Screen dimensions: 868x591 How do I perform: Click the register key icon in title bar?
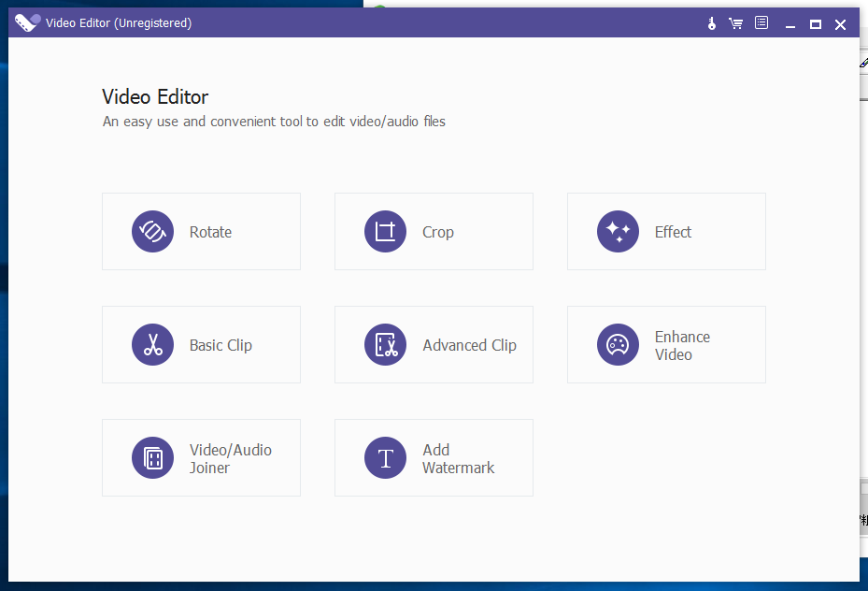click(x=712, y=23)
